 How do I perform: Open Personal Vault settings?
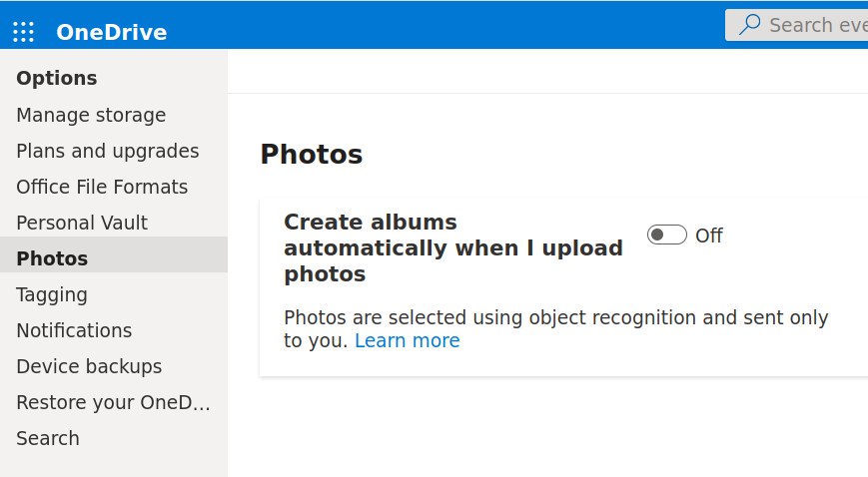pyautogui.click(x=82, y=224)
